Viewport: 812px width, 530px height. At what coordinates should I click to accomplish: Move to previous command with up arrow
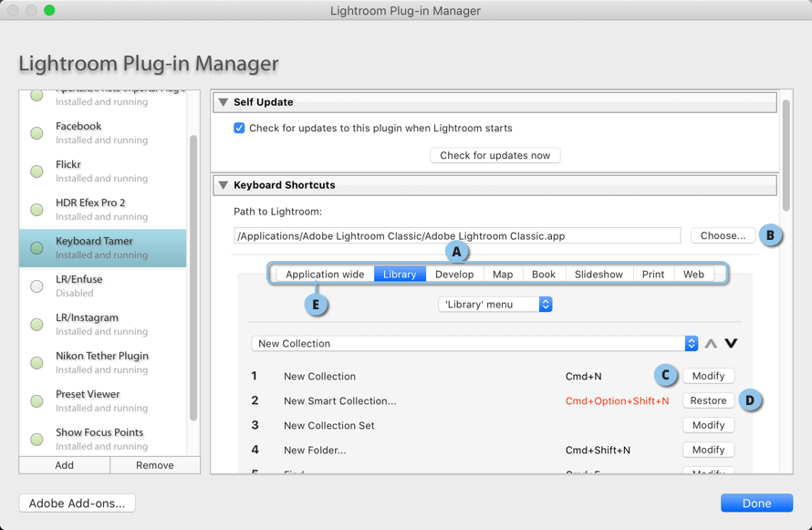click(x=711, y=343)
